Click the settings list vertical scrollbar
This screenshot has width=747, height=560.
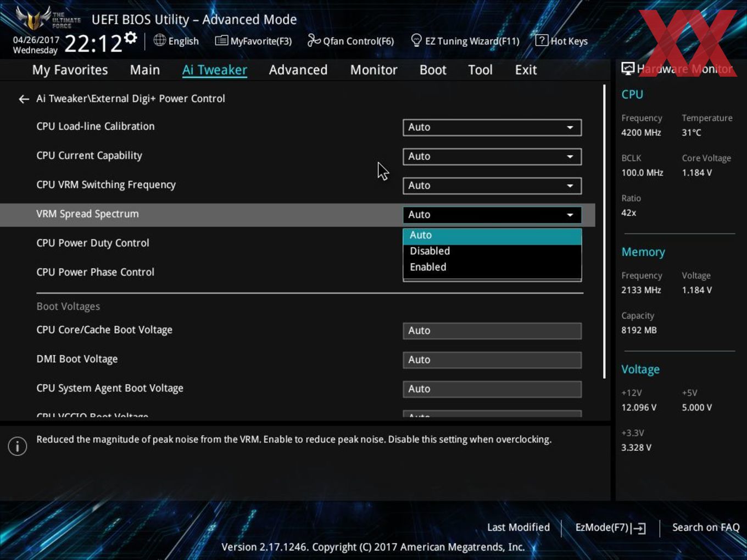tap(604, 231)
